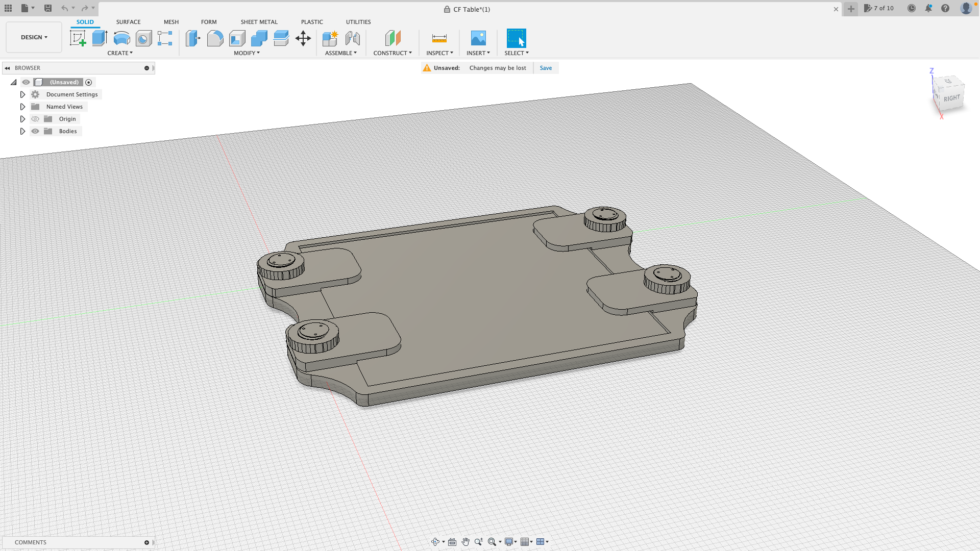Open the Design workspace dropdown

(x=34, y=37)
